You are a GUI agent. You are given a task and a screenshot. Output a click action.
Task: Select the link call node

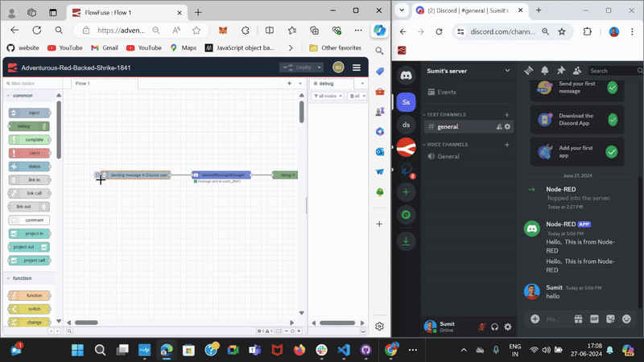pos(30,193)
